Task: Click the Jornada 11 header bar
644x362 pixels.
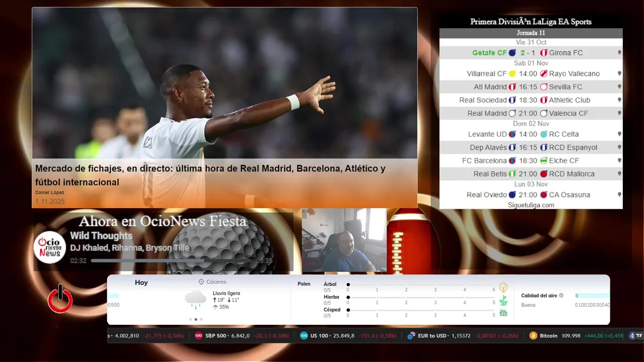Action: pos(531,33)
